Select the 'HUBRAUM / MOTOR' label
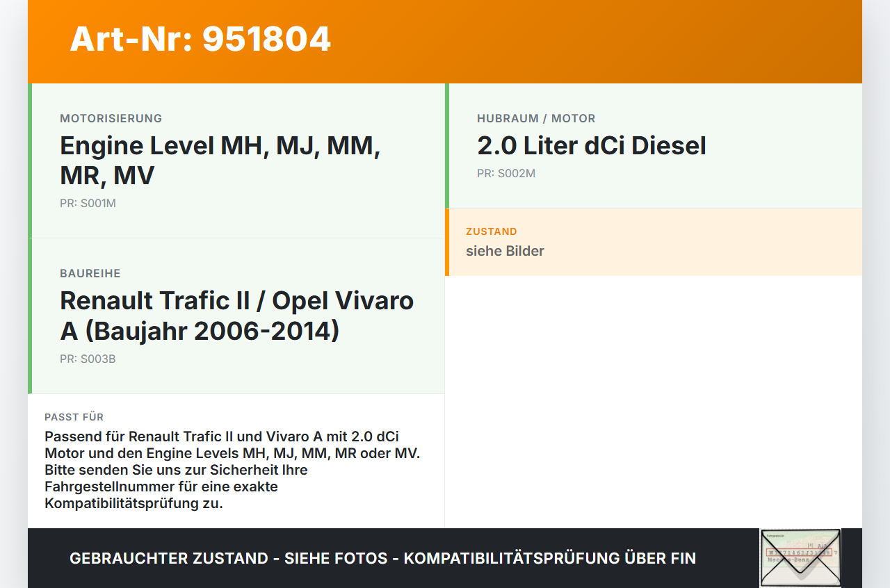The height and width of the screenshot is (588, 890). pyautogui.click(x=536, y=118)
